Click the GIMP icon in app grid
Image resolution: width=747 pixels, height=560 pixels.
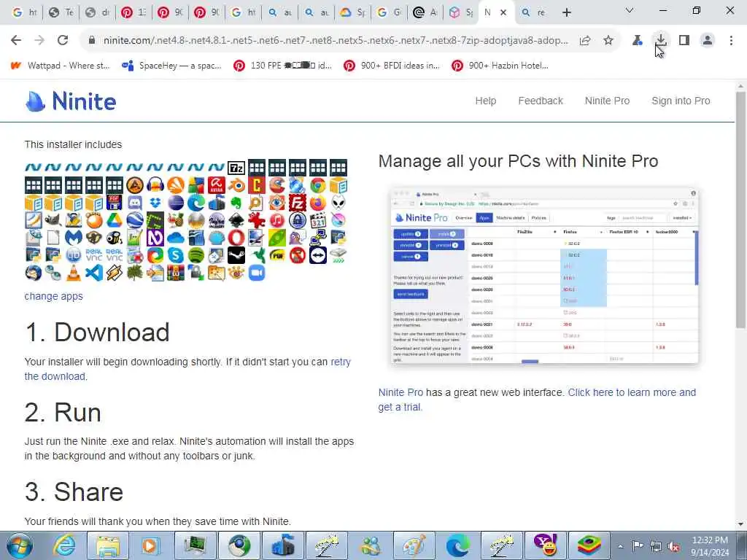coord(53,220)
